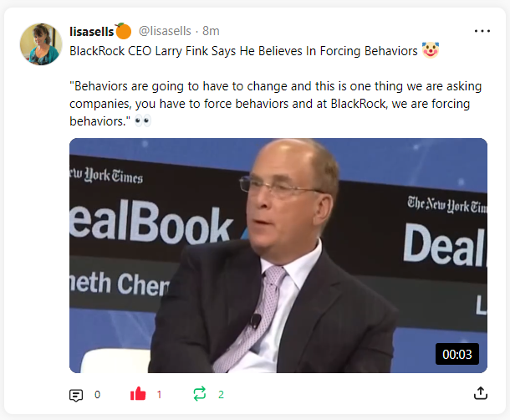Click the comment count showing 0
The image size is (510, 420).
[x=97, y=395]
